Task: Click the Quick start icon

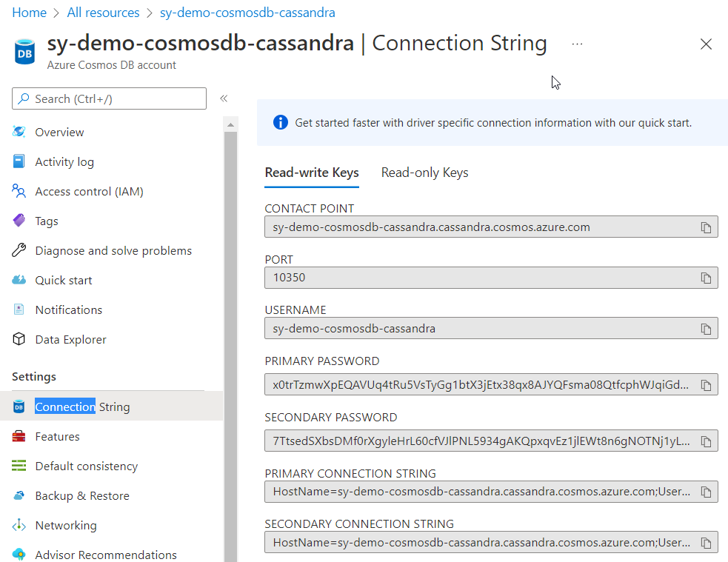Action: 19,280
